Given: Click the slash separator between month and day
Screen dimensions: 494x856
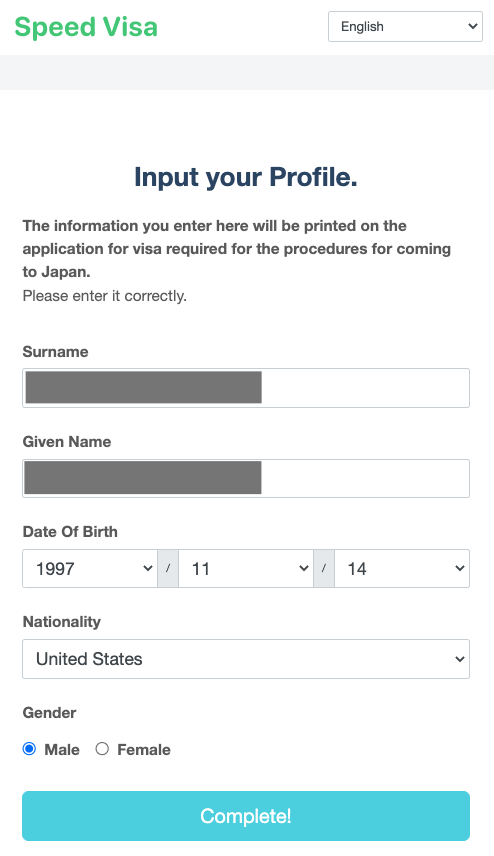Looking at the screenshot, I should (x=324, y=568).
